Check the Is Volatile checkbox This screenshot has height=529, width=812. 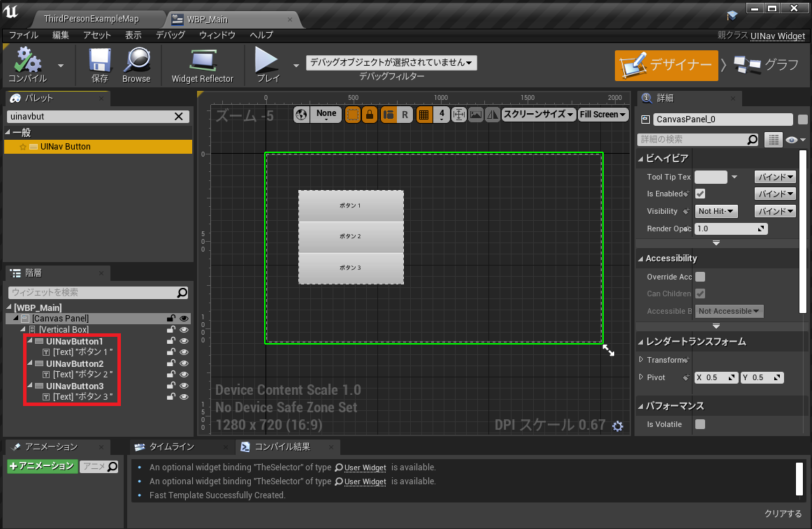coord(700,424)
